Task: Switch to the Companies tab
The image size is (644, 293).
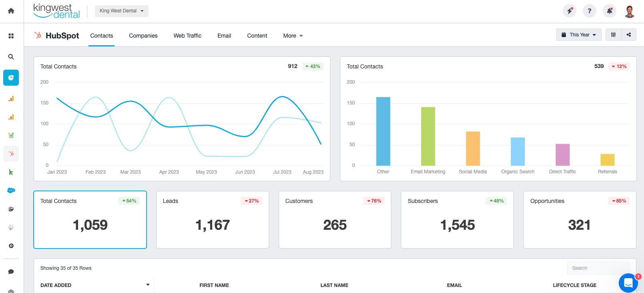Action: tap(143, 36)
